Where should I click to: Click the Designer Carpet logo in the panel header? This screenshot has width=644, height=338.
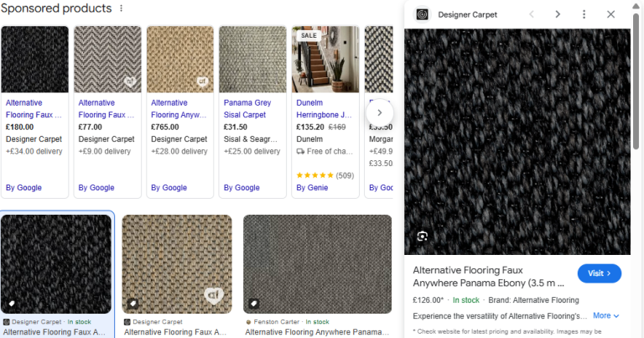tap(423, 14)
